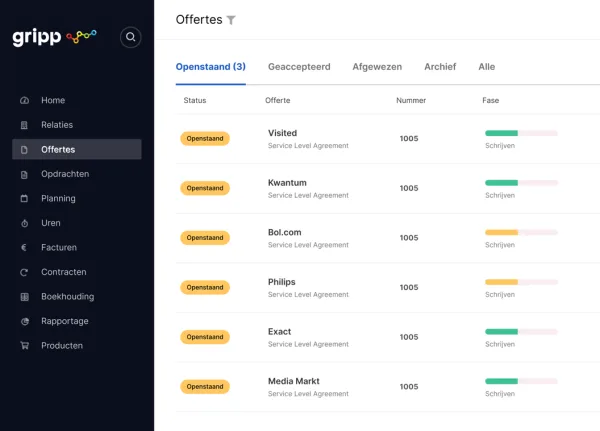Open the Kwantum offerte
Viewport: 600px width, 431px height.
pos(287,183)
